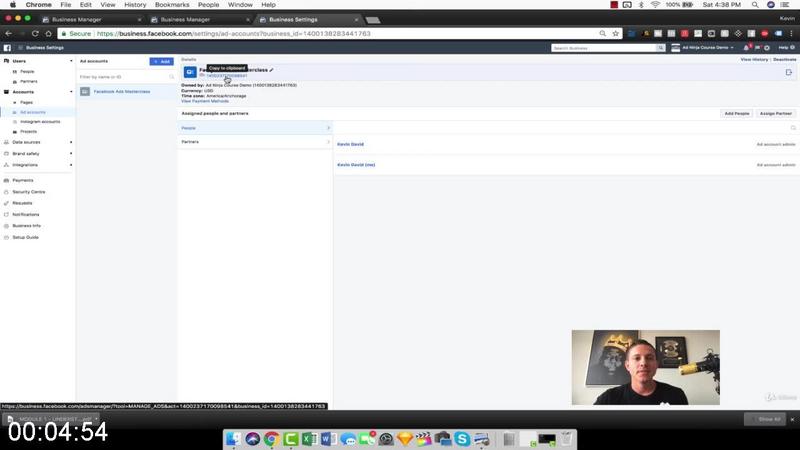Click the browser back arrow
Image resolution: width=800 pixels, height=450 pixels.
pos(9,33)
